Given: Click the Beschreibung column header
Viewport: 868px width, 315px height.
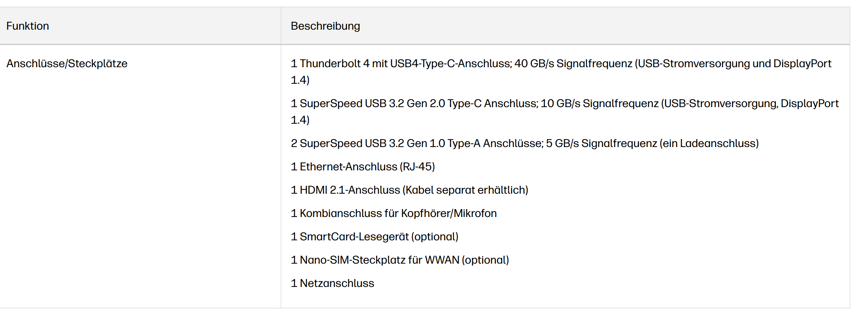Looking at the screenshot, I should click(x=325, y=26).
